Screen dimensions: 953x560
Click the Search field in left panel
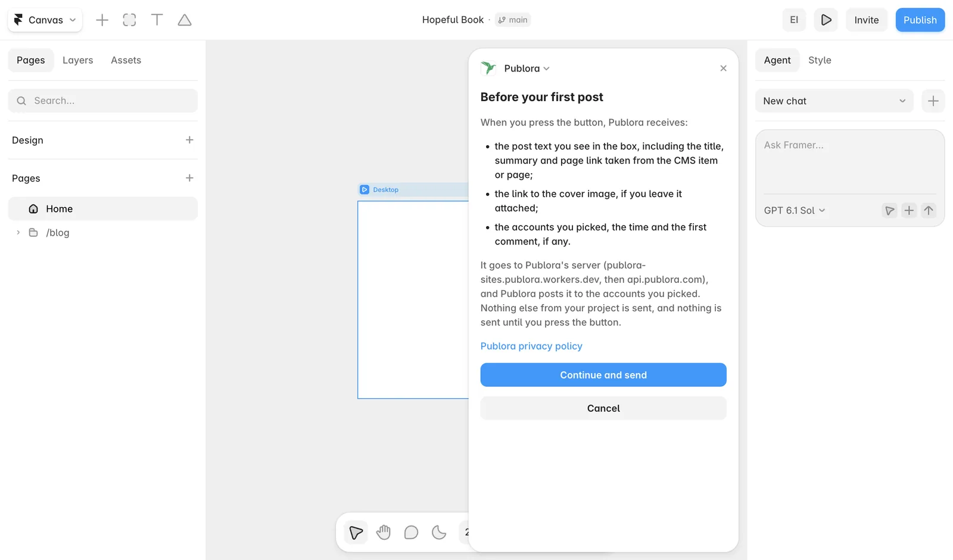(x=103, y=101)
